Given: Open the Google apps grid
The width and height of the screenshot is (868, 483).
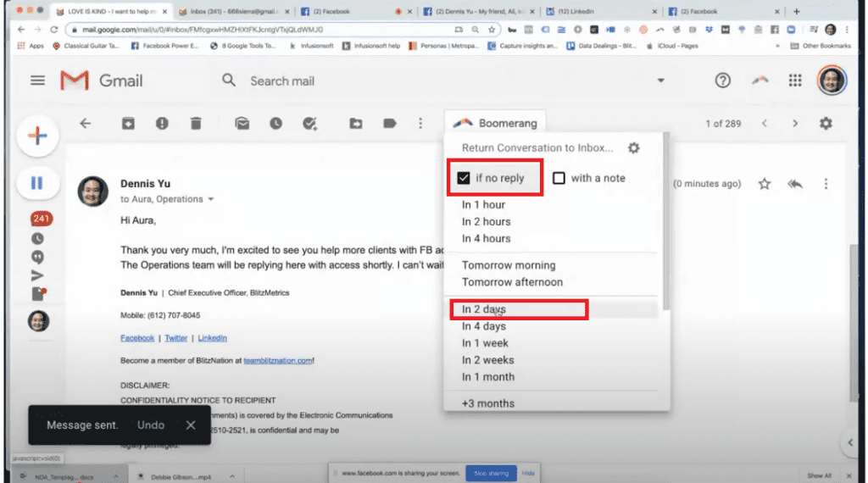Looking at the screenshot, I should coord(795,80).
